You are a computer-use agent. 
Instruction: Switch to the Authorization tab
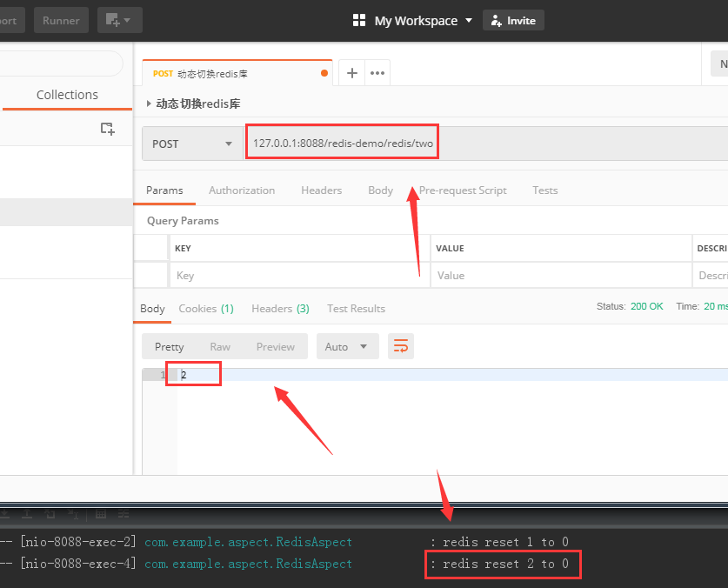click(x=242, y=190)
